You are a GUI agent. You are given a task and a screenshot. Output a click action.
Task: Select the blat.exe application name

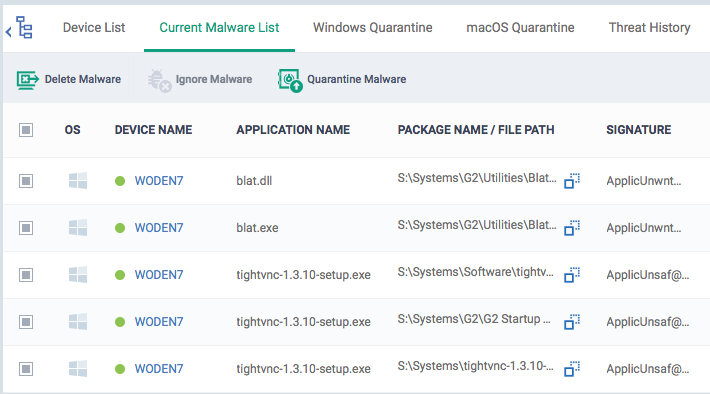pos(257,228)
